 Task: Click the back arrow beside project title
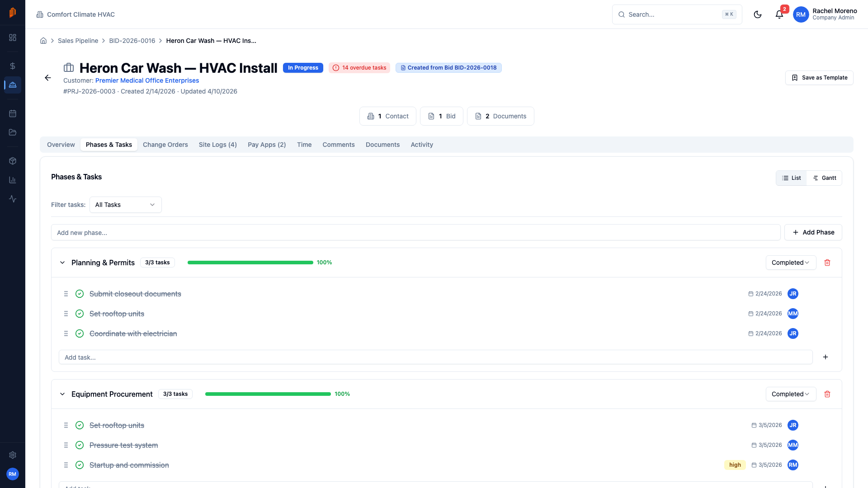coord(48,78)
